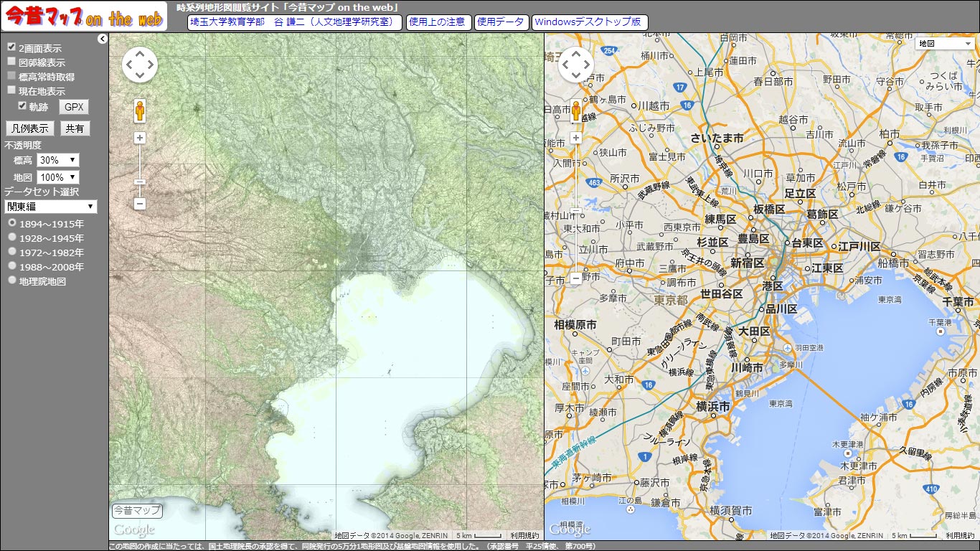Open 地図 opacity dropdown showing 100%
Screen dimensions: 980x551
tap(58, 176)
